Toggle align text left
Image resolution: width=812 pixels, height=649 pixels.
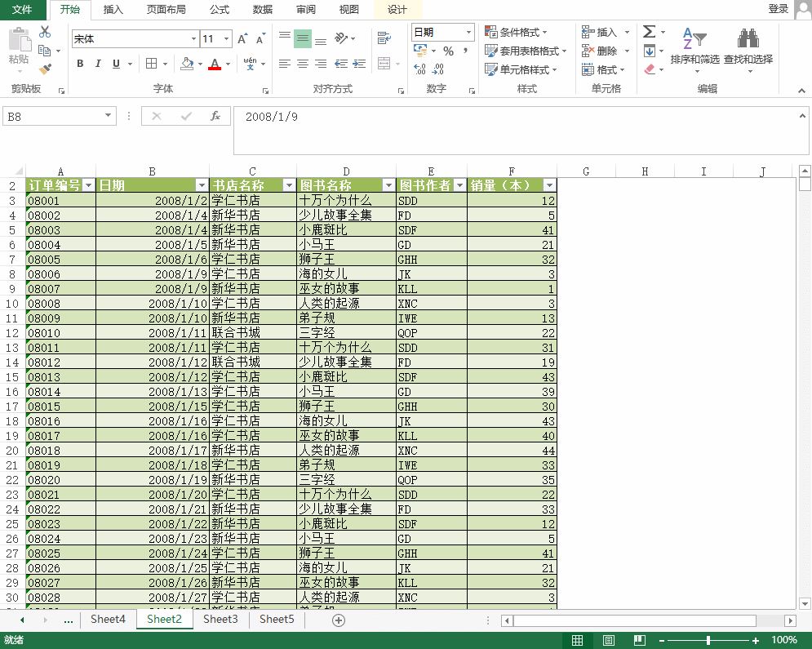284,64
